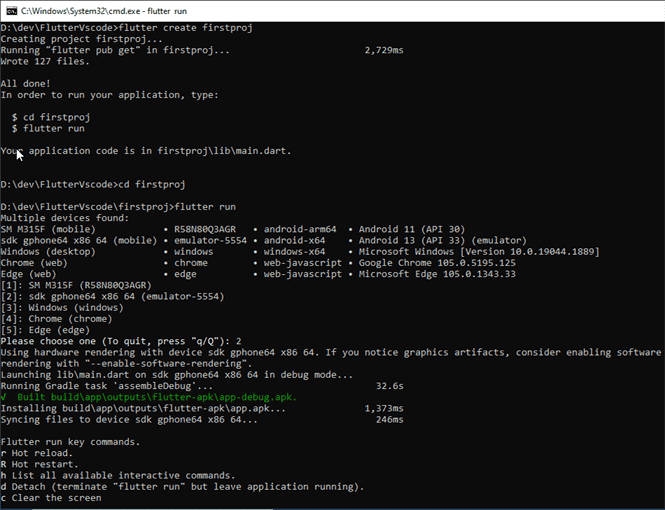Click the 'Please choose one' prompt line
Viewport: 665px width, 510px height.
[120, 341]
